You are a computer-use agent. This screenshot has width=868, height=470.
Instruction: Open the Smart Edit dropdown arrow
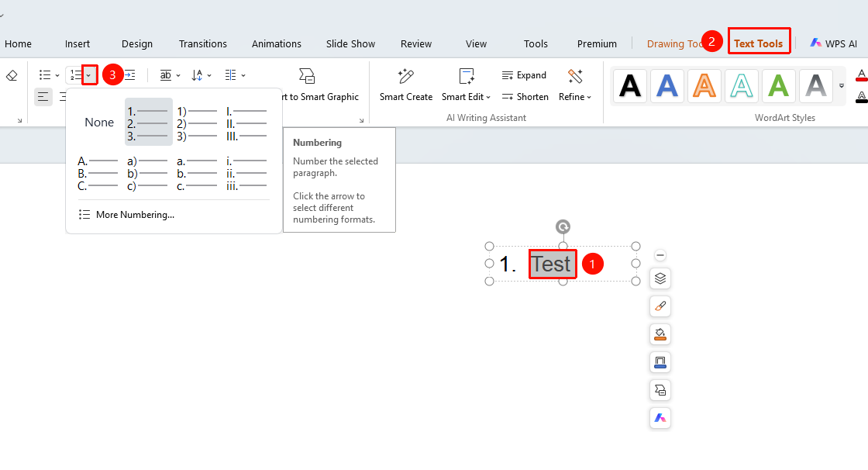(488, 98)
